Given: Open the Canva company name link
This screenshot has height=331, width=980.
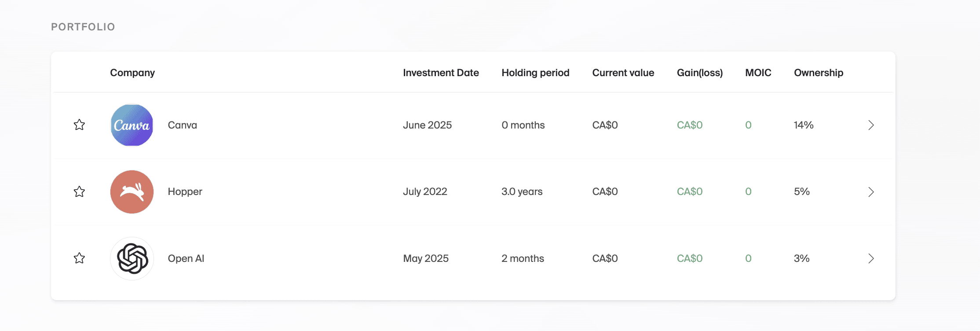Looking at the screenshot, I should coord(183,125).
